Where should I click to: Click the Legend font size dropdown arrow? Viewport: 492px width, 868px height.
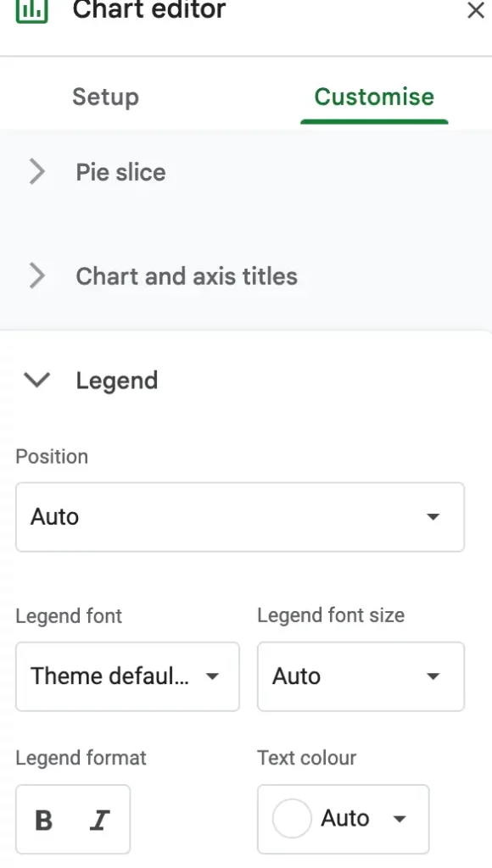(x=433, y=676)
